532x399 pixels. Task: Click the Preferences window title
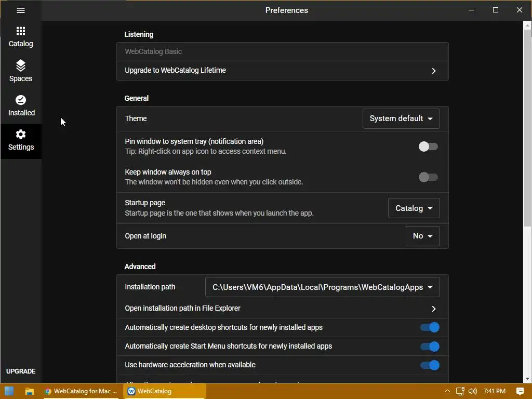(287, 10)
